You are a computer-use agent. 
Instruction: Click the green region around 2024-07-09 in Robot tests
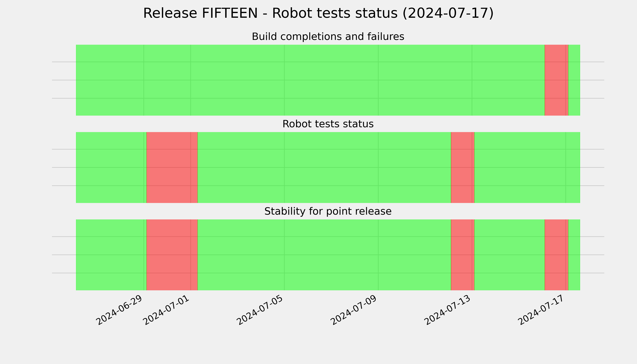[x=324, y=167]
